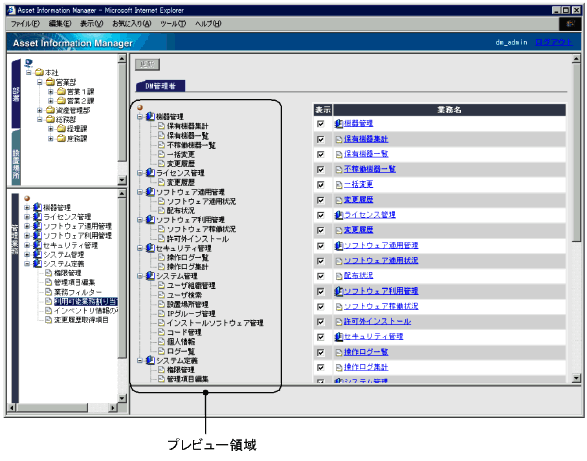Select the DM管理者 tab
The image size is (587, 461).
pyautogui.click(x=160, y=86)
